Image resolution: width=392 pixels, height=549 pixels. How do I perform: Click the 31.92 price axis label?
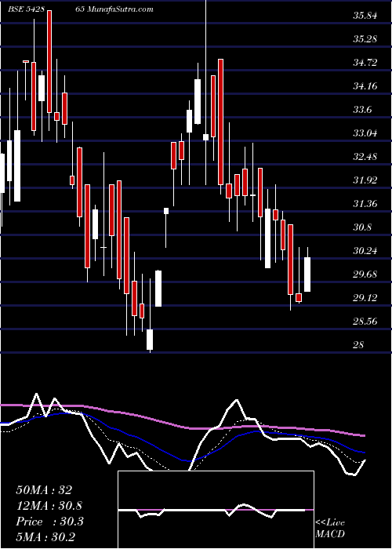[x=365, y=180]
